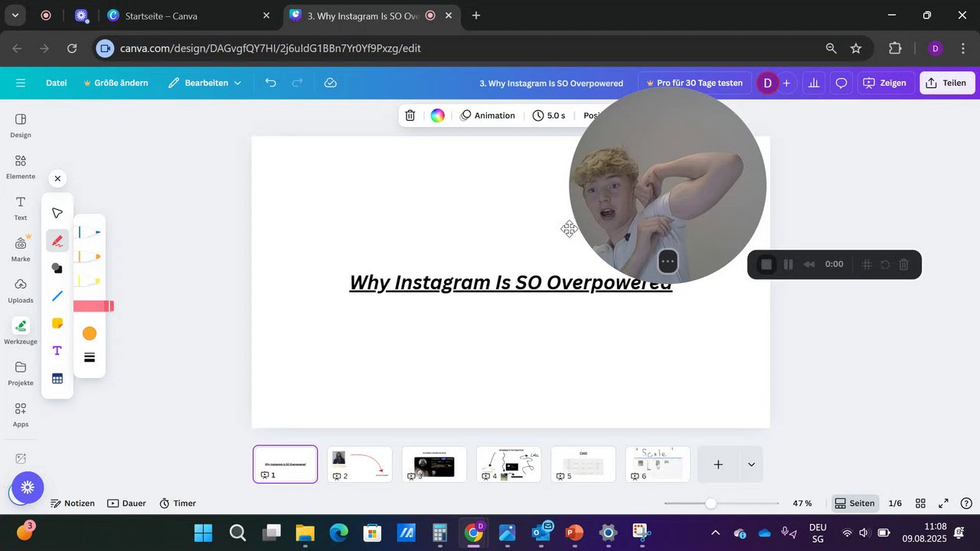Open the Apps sidebar panel
Viewport: 980px width, 551px height.
click(21, 414)
